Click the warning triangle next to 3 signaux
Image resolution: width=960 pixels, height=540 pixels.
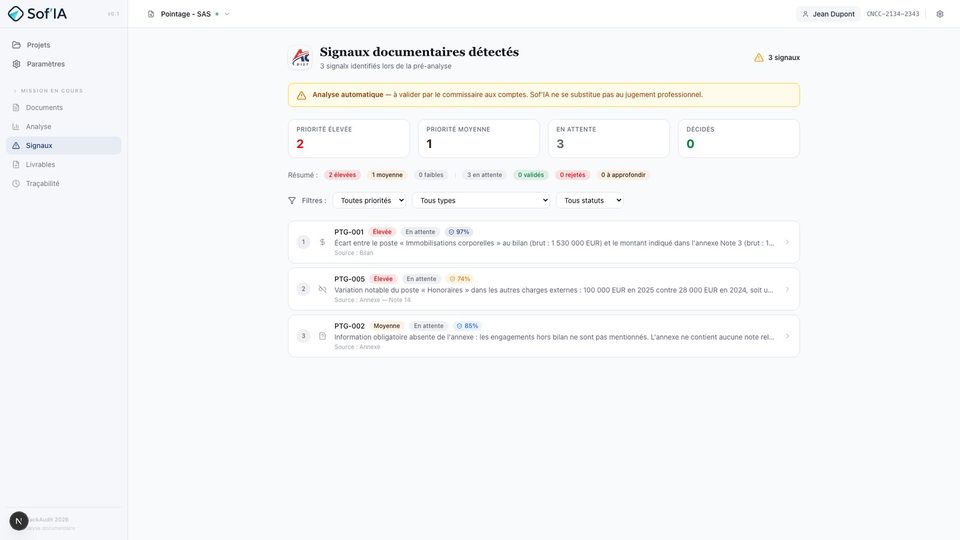click(x=759, y=58)
